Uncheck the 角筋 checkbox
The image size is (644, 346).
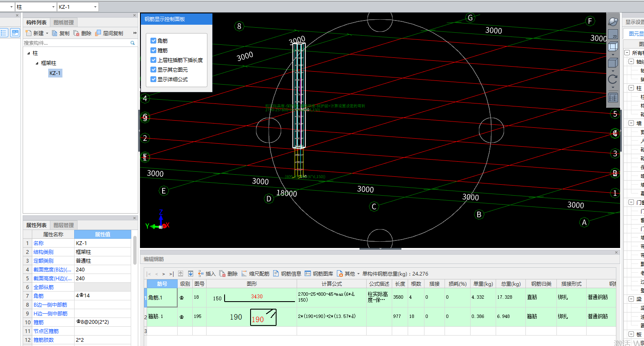[153, 41]
